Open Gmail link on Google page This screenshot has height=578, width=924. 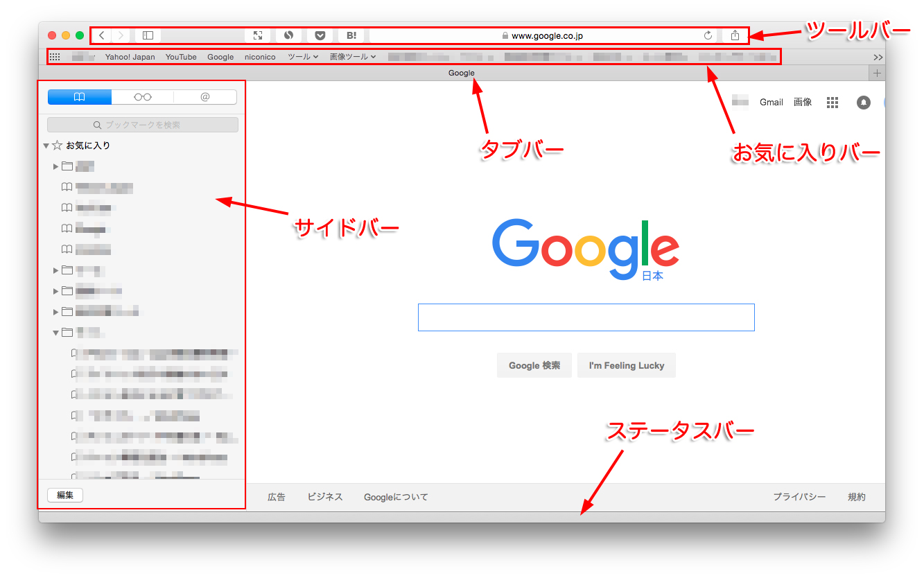click(772, 102)
